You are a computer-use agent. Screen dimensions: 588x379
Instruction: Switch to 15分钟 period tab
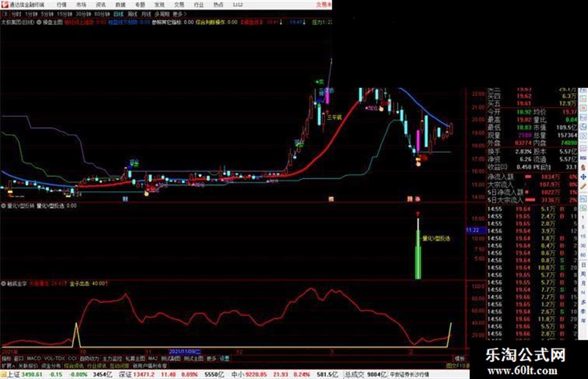click(65, 14)
